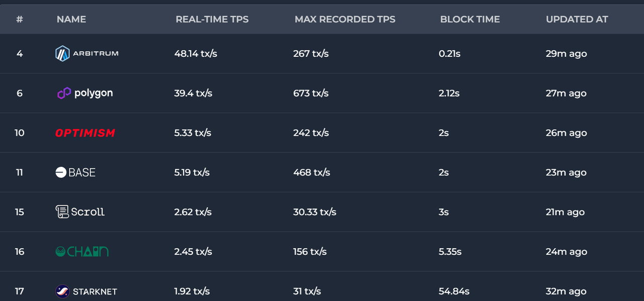Viewport: 644px width, 301px height.
Task: Click the Polygon logo icon
Action: tap(64, 93)
